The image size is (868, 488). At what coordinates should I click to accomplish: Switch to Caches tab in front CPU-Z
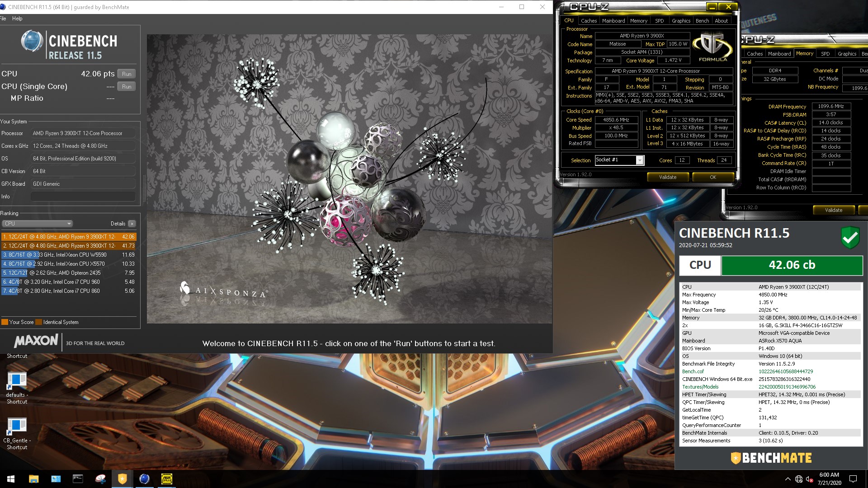[x=589, y=21]
